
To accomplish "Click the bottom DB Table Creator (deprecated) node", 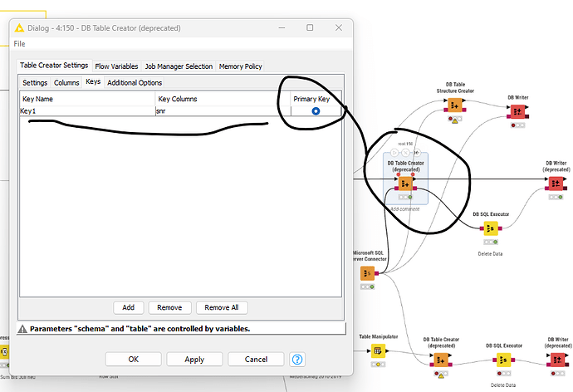I will click(x=441, y=359).
